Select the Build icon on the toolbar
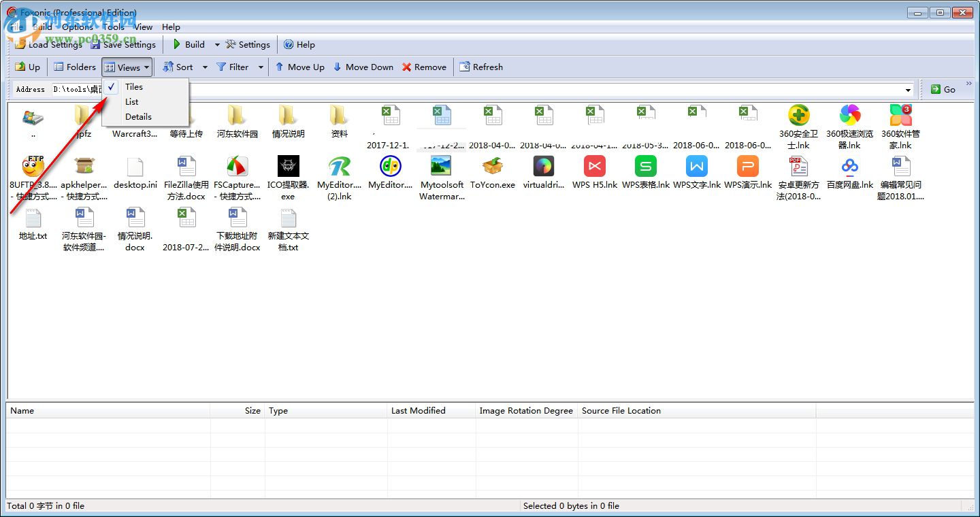Viewport: 980px width, 517px height. [x=176, y=44]
